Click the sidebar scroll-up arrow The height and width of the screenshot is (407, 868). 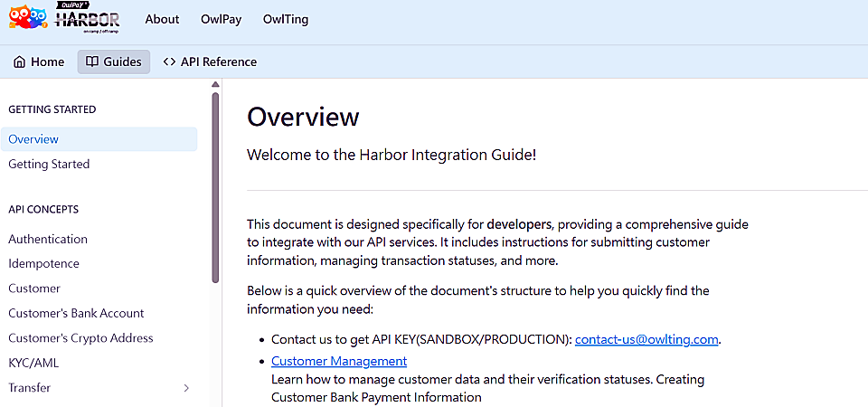(x=215, y=85)
